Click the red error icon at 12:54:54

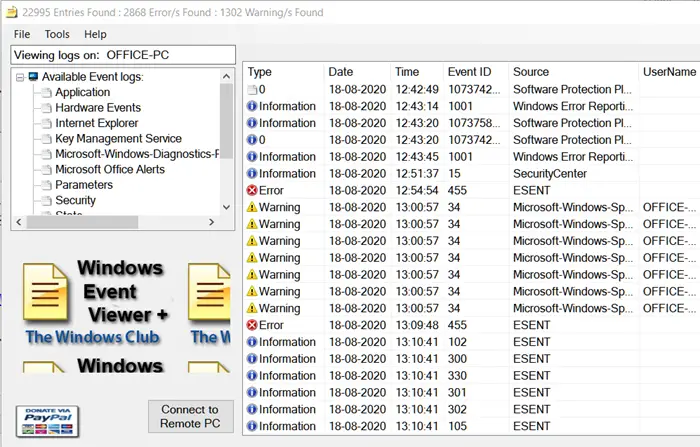pyautogui.click(x=252, y=191)
